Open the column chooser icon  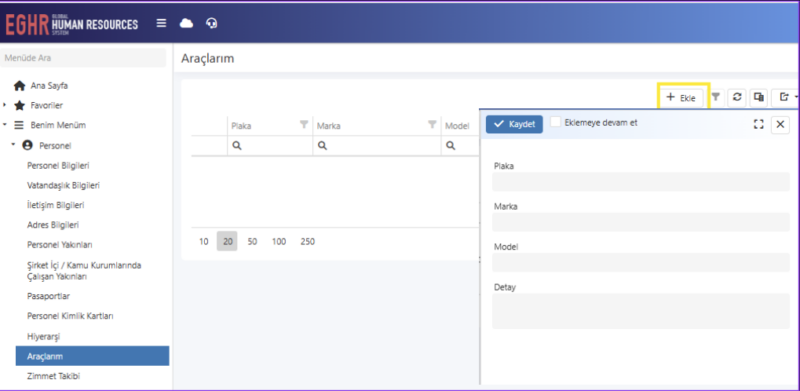[x=759, y=97]
